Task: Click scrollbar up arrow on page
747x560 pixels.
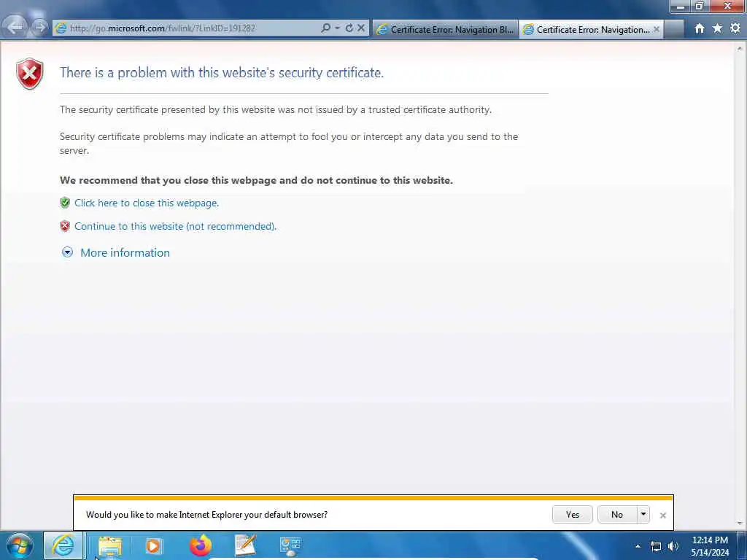Action: tap(740, 49)
